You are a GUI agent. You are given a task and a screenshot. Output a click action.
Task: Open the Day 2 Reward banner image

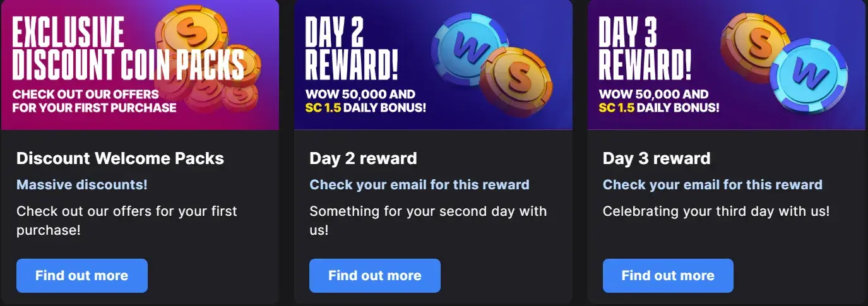pos(433,64)
